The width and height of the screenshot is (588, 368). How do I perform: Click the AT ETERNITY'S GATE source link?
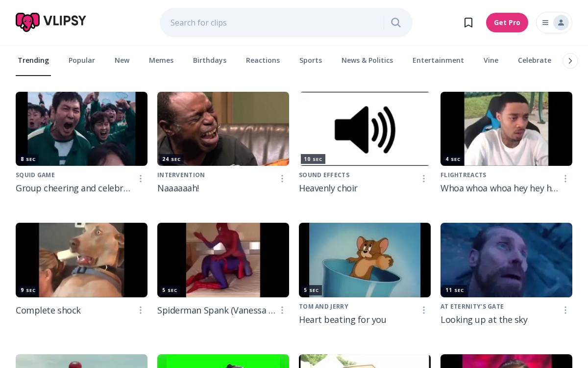472,307
